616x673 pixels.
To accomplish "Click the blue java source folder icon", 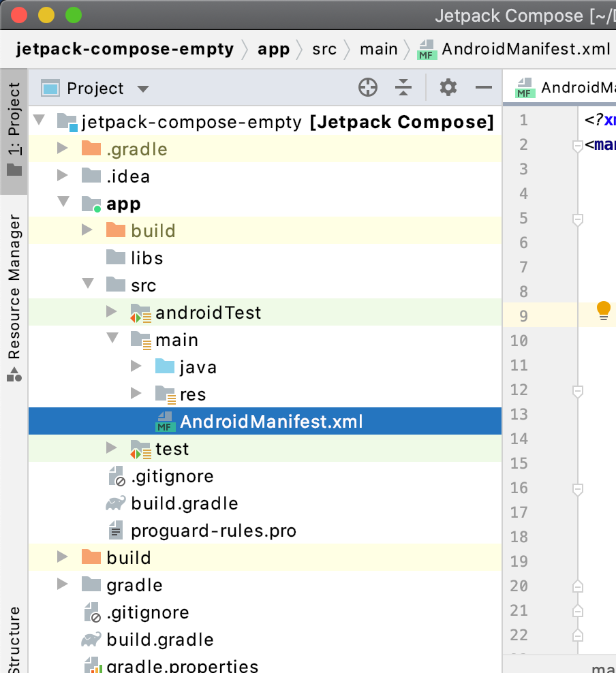I will coord(165,366).
